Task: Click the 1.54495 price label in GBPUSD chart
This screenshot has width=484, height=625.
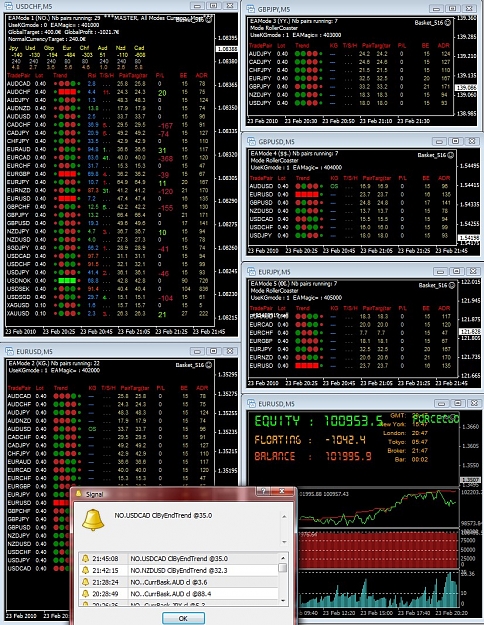Action: point(470,166)
